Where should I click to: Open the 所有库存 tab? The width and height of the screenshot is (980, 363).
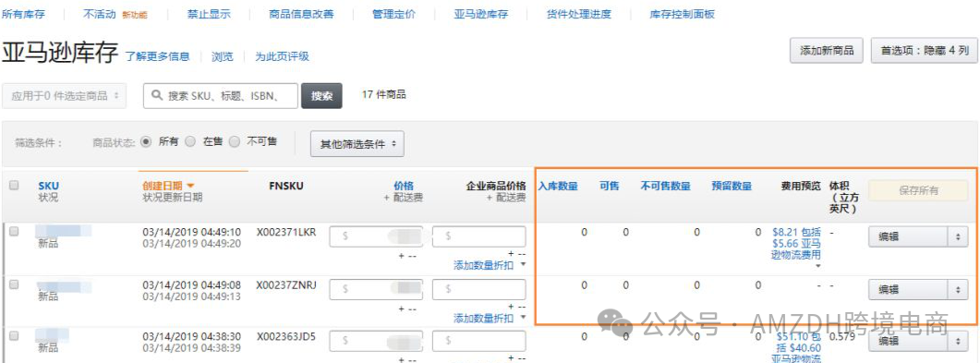coord(23,14)
